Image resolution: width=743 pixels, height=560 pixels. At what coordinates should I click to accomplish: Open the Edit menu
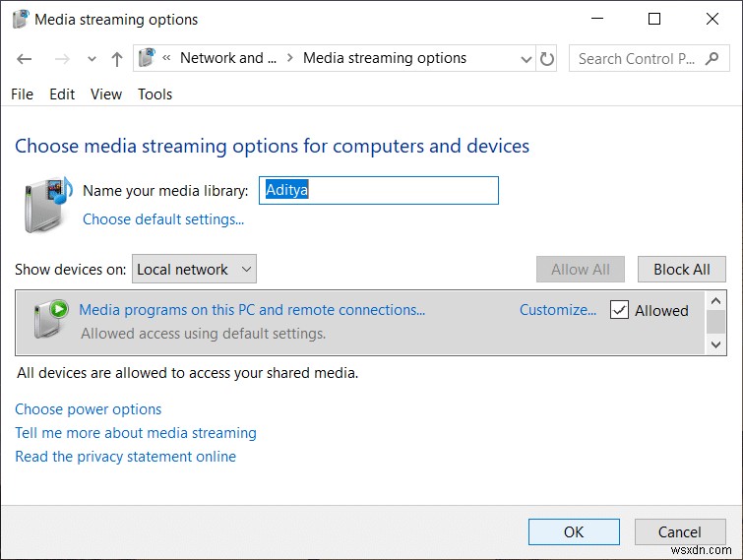tap(62, 94)
